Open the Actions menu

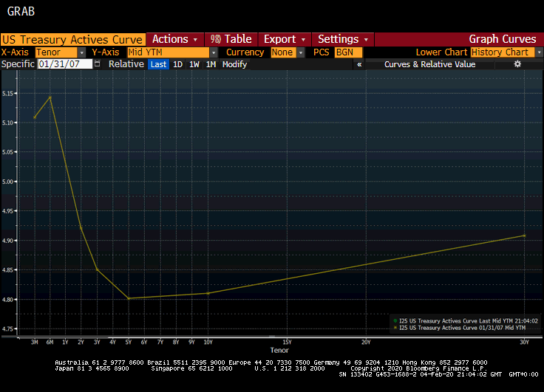(175, 39)
